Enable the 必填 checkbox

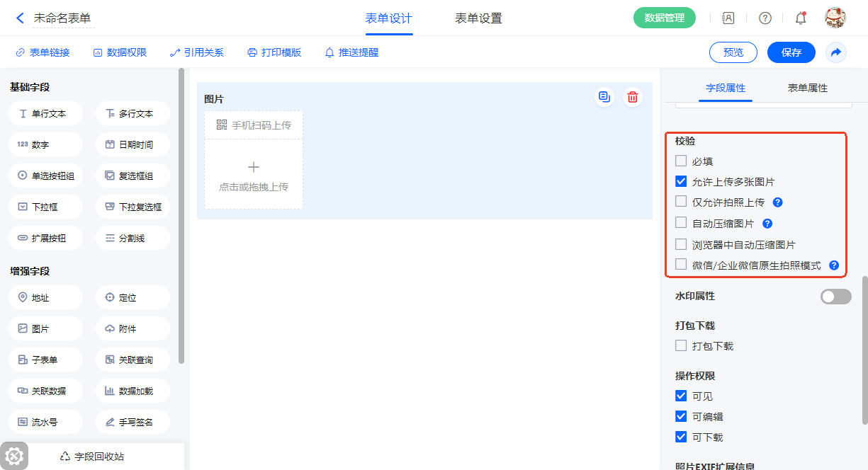(x=681, y=161)
